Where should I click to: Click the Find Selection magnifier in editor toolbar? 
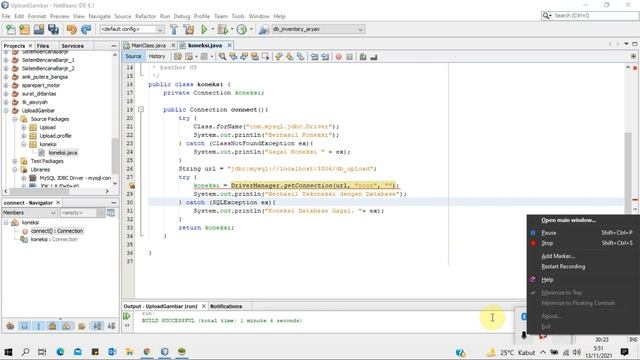pos(222,57)
